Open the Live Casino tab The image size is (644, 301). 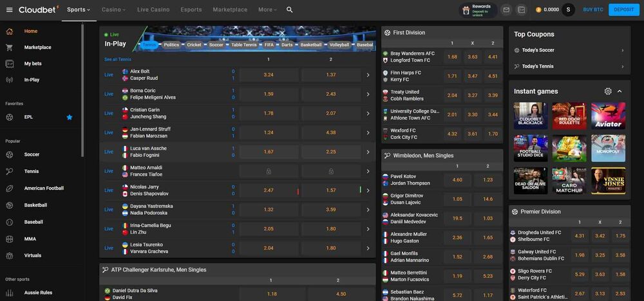click(x=153, y=10)
